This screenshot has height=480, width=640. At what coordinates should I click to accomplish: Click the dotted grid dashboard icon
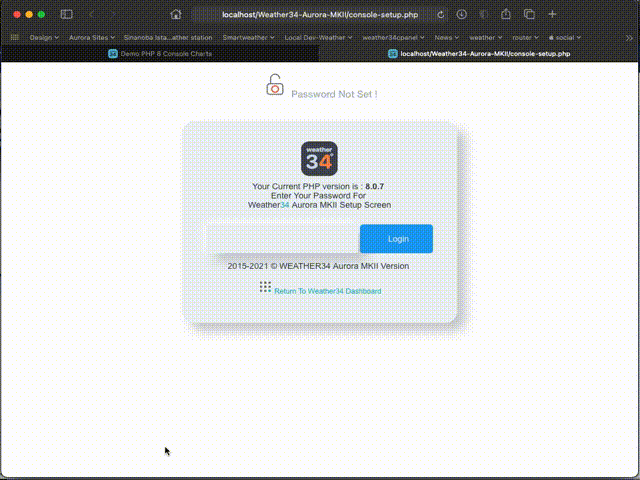click(265, 287)
